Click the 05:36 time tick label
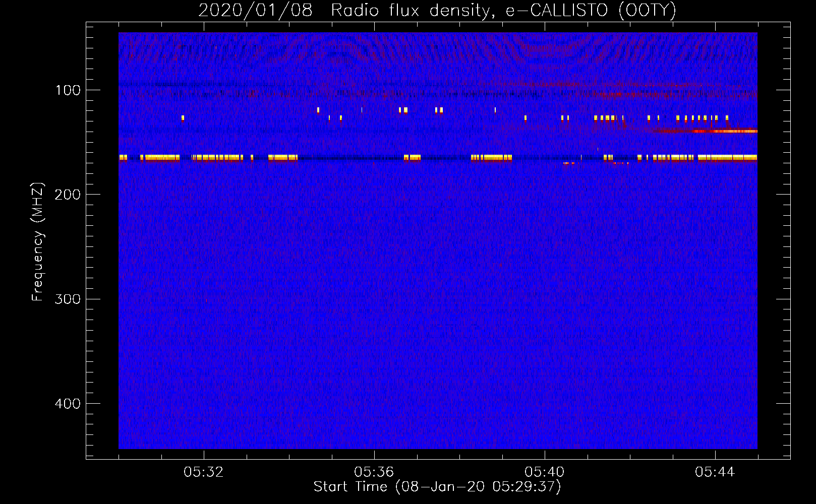This screenshot has width=816, height=504. 374,472
